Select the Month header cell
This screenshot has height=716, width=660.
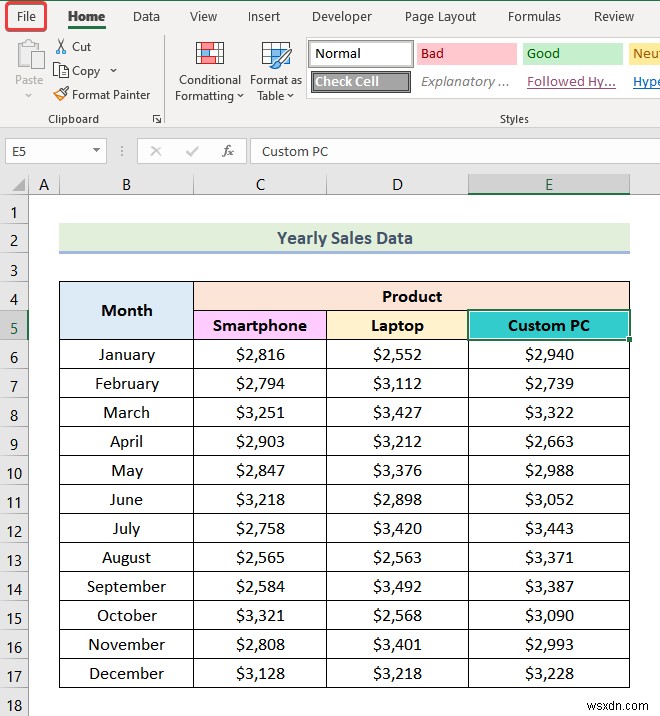[x=127, y=311]
